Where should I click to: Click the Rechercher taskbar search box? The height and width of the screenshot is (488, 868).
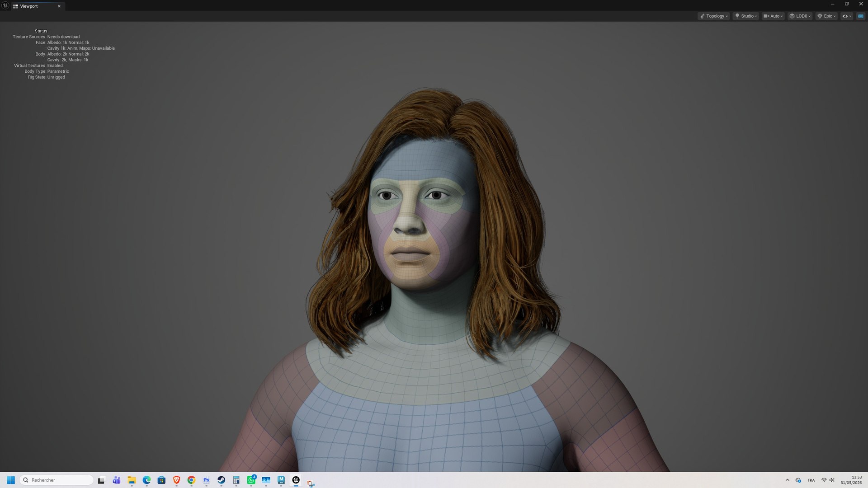pyautogui.click(x=57, y=480)
